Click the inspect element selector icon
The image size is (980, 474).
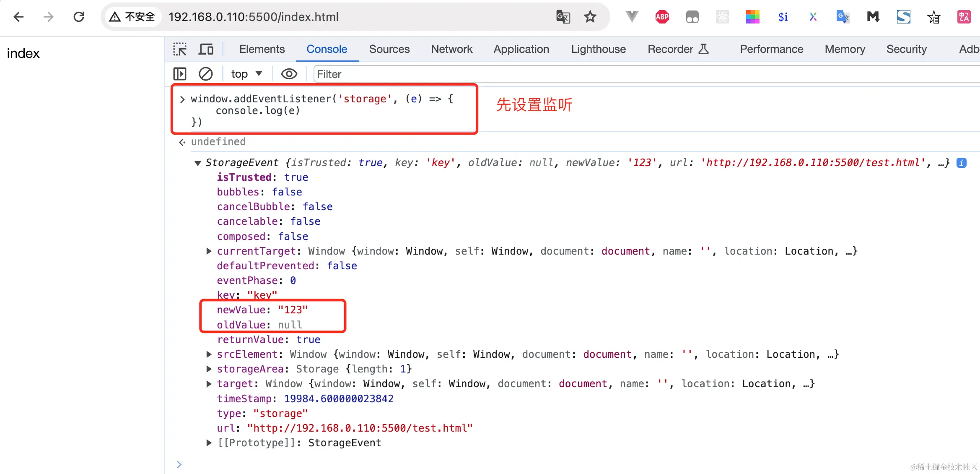pyautogui.click(x=180, y=49)
